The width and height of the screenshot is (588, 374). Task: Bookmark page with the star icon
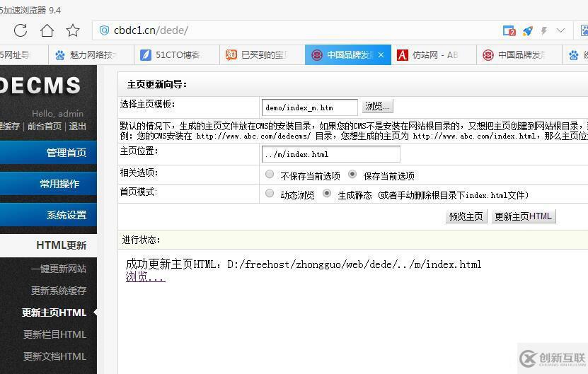click(73, 30)
